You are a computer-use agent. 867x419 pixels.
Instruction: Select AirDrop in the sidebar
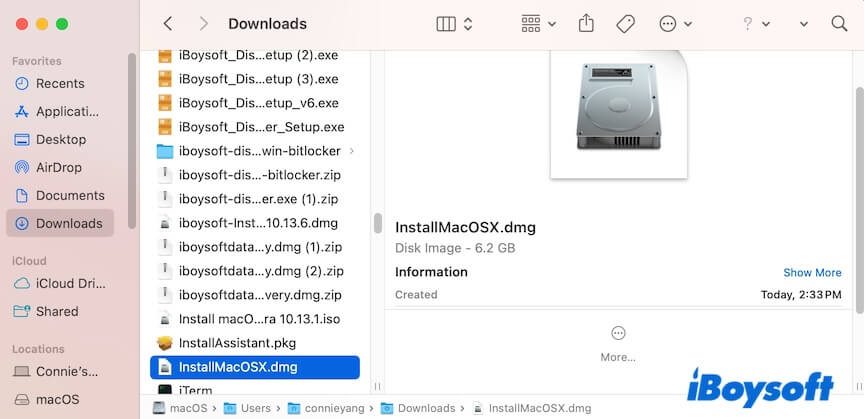tap(58, 167)
